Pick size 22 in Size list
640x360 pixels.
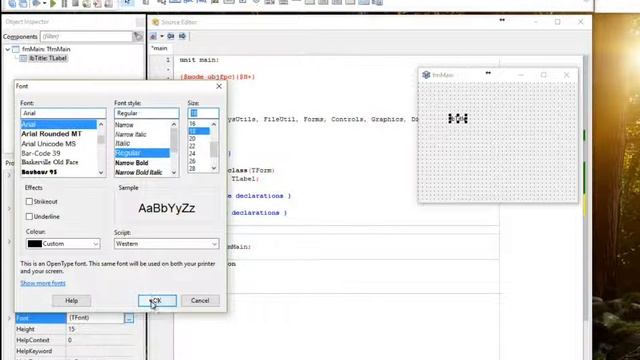192,146
